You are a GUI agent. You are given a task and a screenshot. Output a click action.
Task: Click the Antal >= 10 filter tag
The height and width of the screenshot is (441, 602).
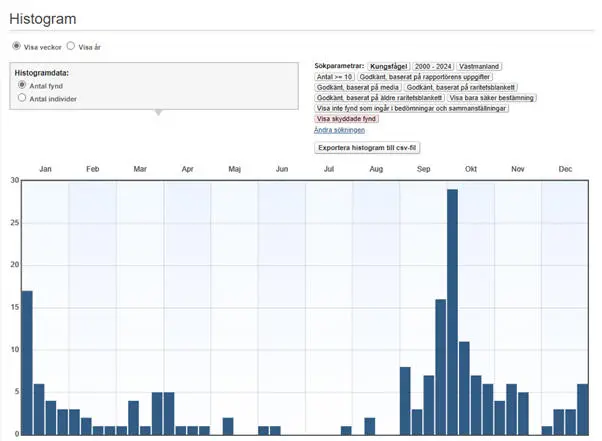click(335, 76)
